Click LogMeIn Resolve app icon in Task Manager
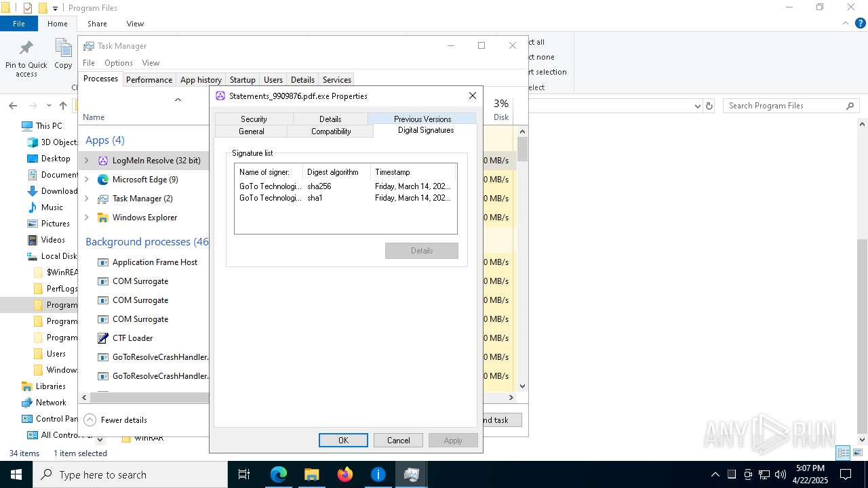 [103, 161]
